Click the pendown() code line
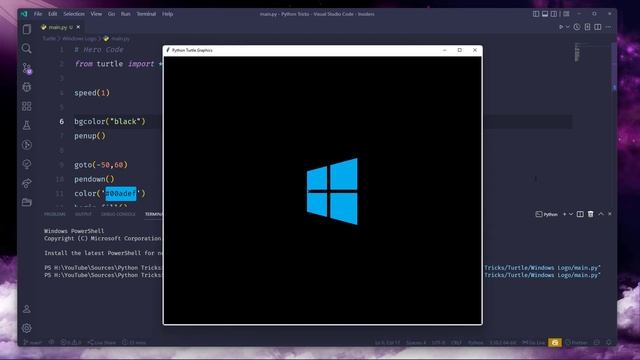The width and height of the screenshot is (640, 360). (x=94, y=179)
